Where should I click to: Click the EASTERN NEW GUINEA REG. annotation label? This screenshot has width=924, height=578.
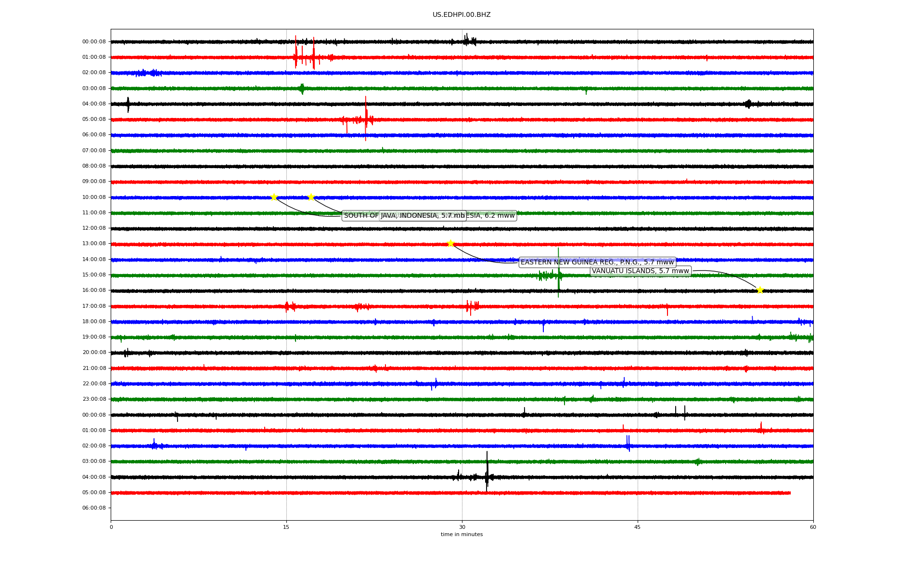597,262
